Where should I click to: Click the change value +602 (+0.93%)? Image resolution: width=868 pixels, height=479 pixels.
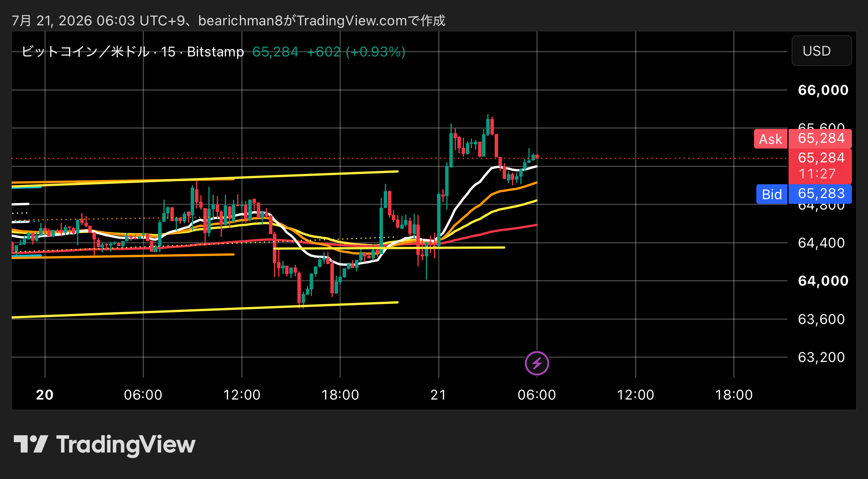pos(356,52)
